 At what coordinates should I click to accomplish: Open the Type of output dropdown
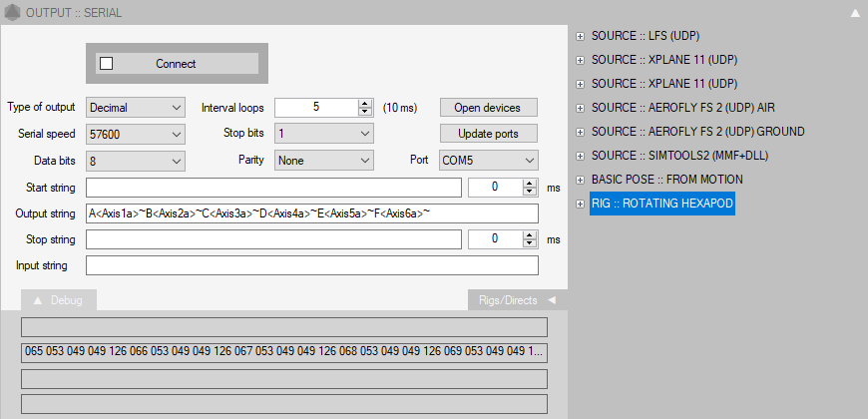[136, 107]
